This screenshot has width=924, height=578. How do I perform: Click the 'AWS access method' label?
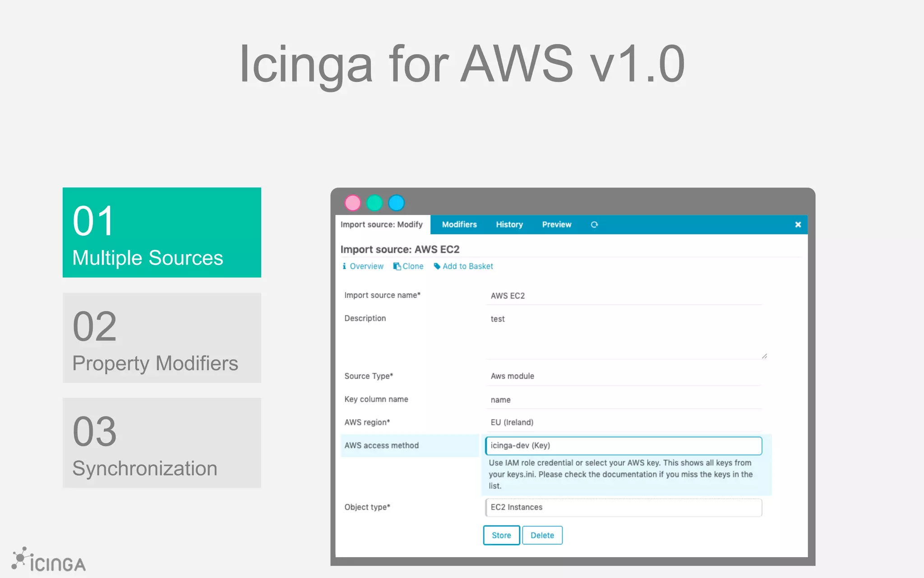(x=381, y=445)
